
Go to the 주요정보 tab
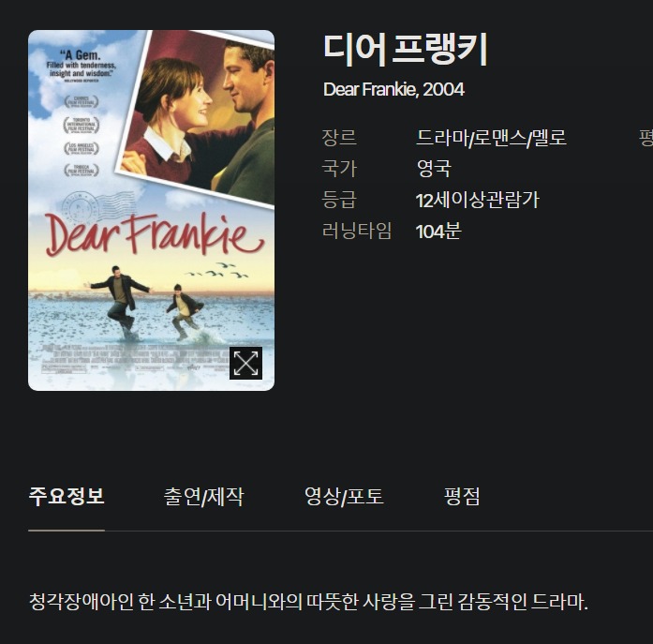[x=67, y=496]
